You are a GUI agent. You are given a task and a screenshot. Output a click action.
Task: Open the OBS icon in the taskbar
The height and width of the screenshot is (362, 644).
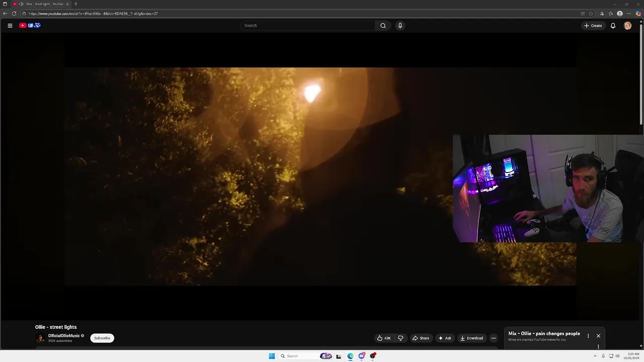coord(373,356)
